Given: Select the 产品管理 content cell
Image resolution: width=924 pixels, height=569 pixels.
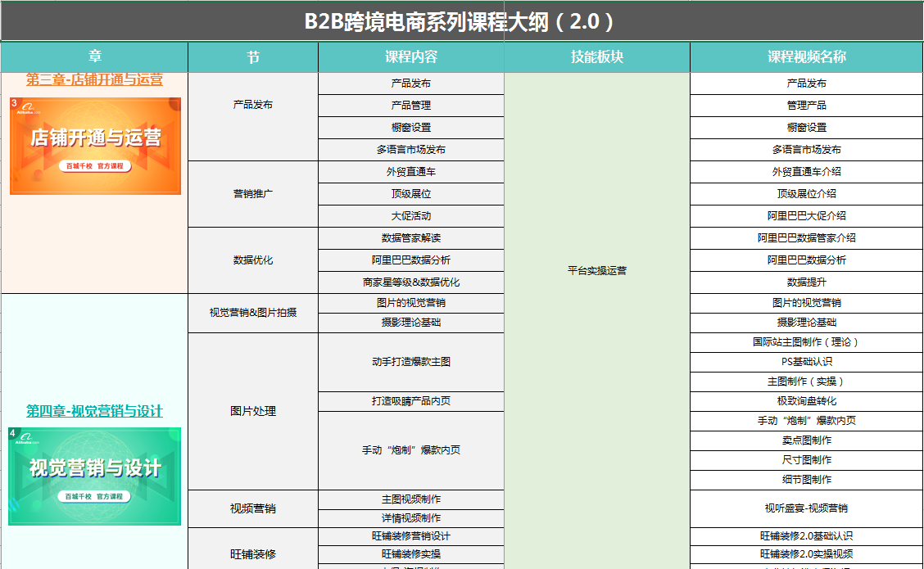Looking at the screenshot, I should click(x=411, y=106).
